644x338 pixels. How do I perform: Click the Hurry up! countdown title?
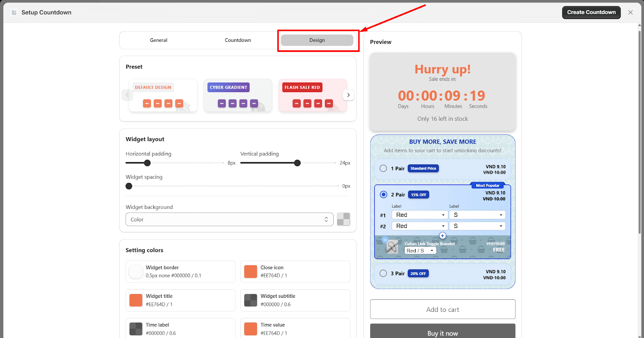(443, 69)
